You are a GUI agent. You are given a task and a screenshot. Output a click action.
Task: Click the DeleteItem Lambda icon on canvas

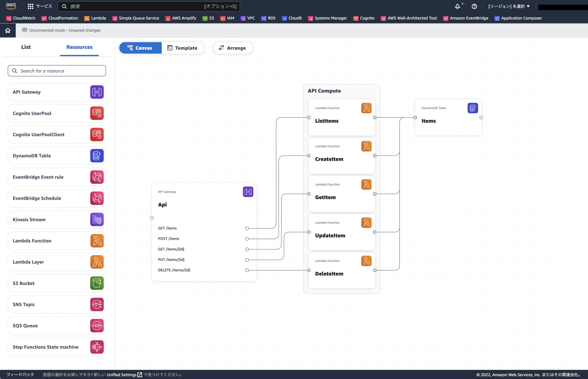click(x=366, y=261)
